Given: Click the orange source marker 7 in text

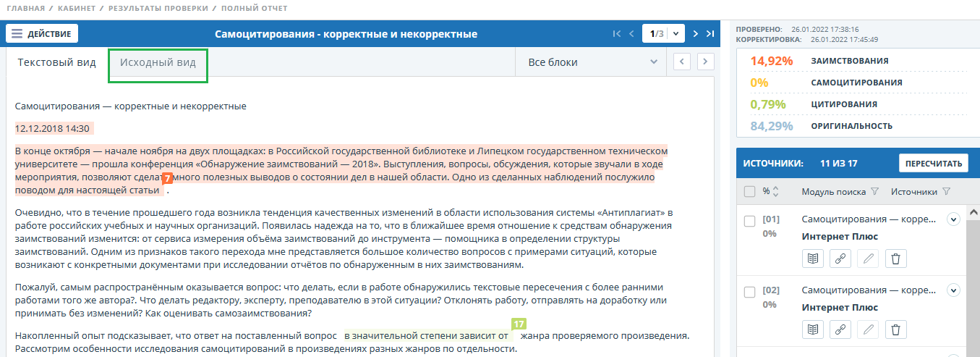Looking at the screenshot, I should click(167, 177).
